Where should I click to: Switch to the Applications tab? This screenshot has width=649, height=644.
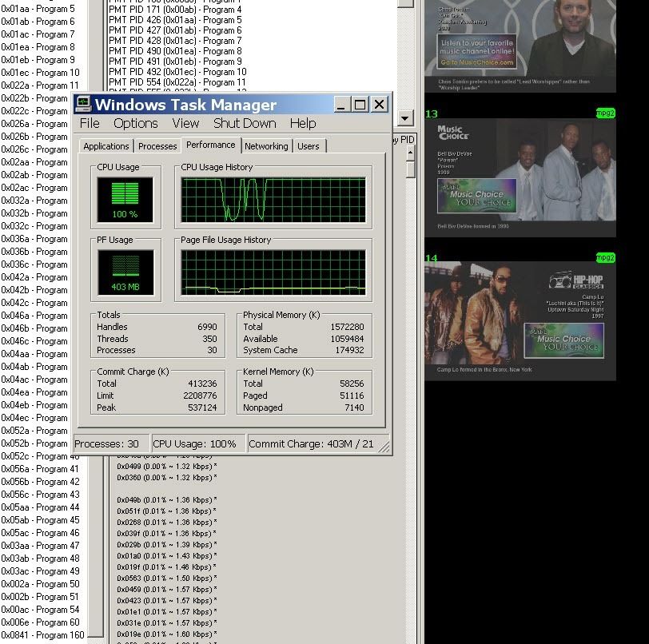click(x=106, y=146)
